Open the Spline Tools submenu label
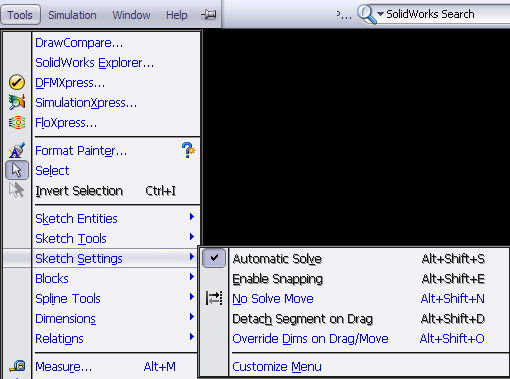Screen dimensions: 510x379 pyautogui.click(x=68, y=299)
